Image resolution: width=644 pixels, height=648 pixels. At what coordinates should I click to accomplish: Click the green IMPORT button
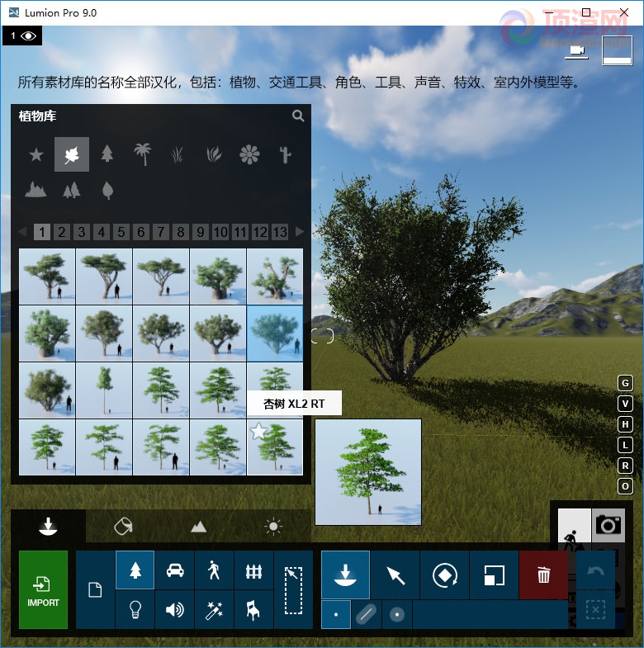(x=44, y=589)
